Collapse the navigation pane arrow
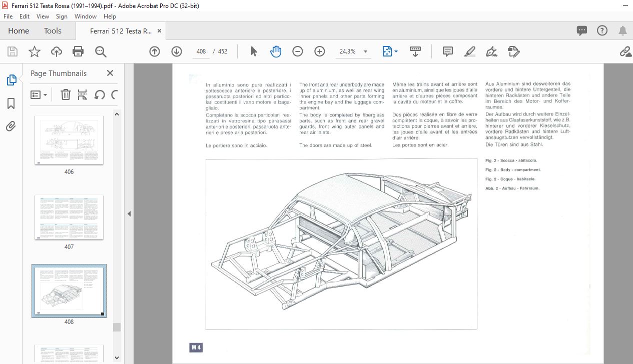Image resolution: width=633 pixels, height=364 pixels. click(x=129, y=214)
